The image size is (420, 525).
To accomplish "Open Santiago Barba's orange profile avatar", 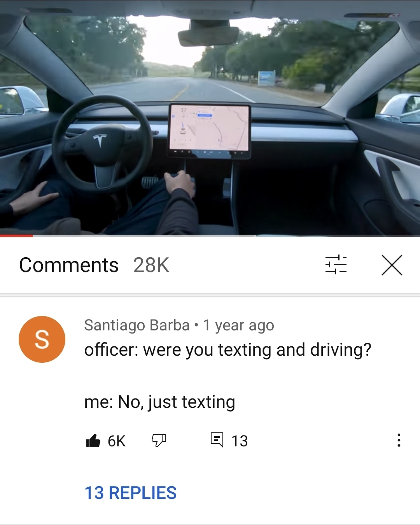I will 42,339.
